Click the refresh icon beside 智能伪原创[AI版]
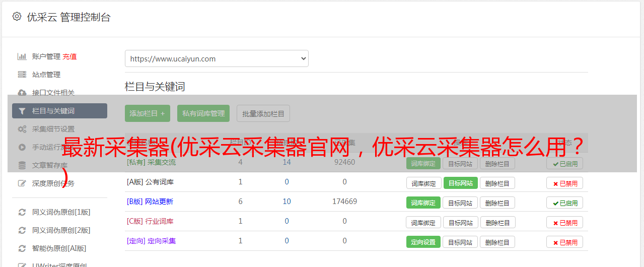This screenshot has height=267, width=644. point(22,248)
